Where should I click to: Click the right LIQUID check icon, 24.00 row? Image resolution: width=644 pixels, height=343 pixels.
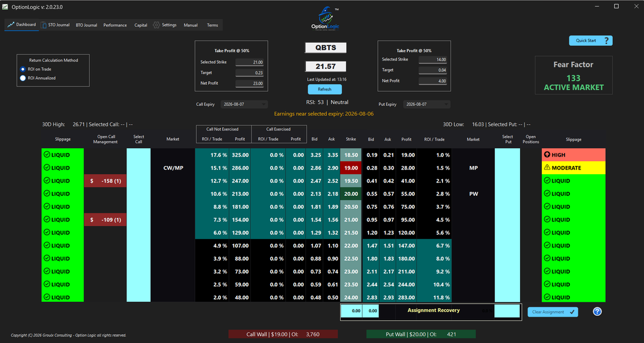pos(547,297)
